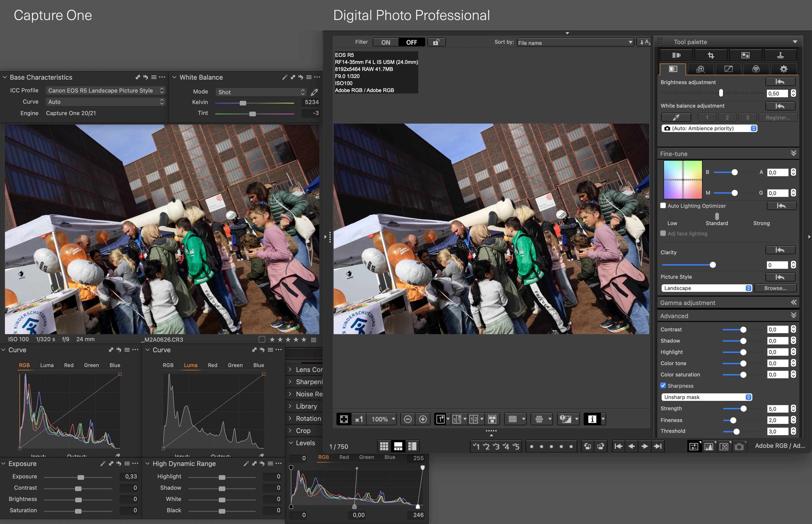Zoom out with the minus icon
This screenshot has width=812, height=524.
pyautogui.click(x=408, y=419)
